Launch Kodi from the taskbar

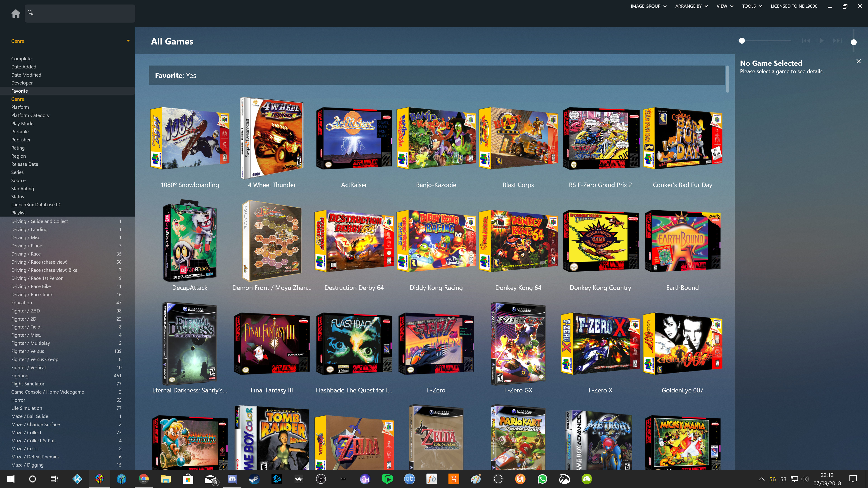pos(77,479)
